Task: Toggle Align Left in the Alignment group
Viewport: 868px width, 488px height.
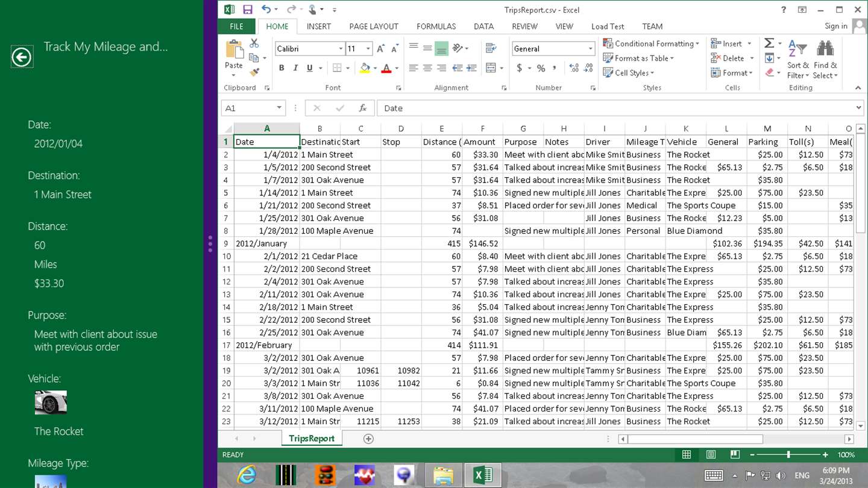Action: point(413,68)
